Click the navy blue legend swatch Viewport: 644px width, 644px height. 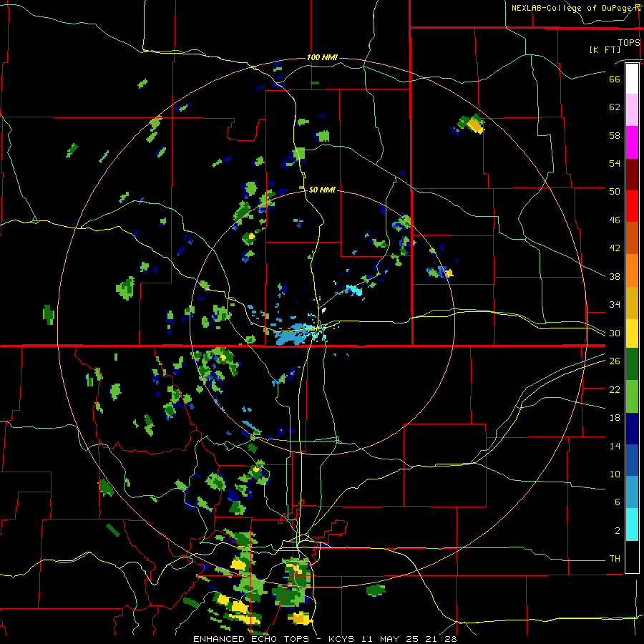[632, 429]
